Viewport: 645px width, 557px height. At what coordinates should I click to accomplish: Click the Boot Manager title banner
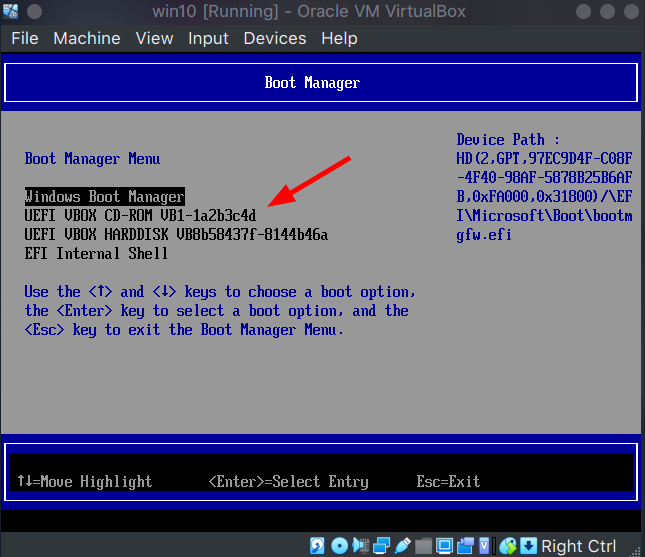coord(321,83)
